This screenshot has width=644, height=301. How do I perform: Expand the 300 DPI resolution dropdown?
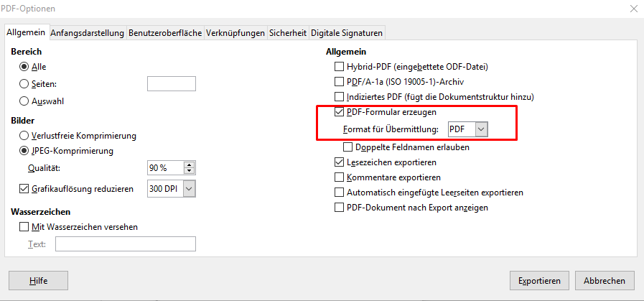[x=189, y=189]
